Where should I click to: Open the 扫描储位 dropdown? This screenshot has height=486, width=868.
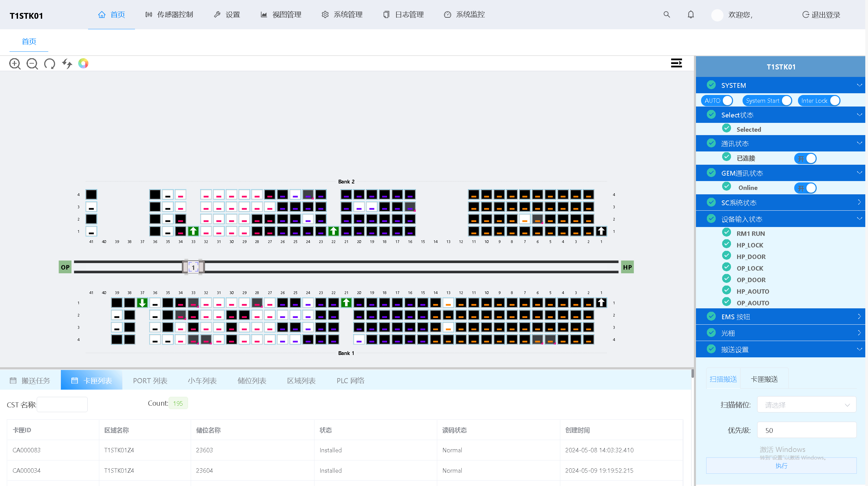click(x=806, y=405)
